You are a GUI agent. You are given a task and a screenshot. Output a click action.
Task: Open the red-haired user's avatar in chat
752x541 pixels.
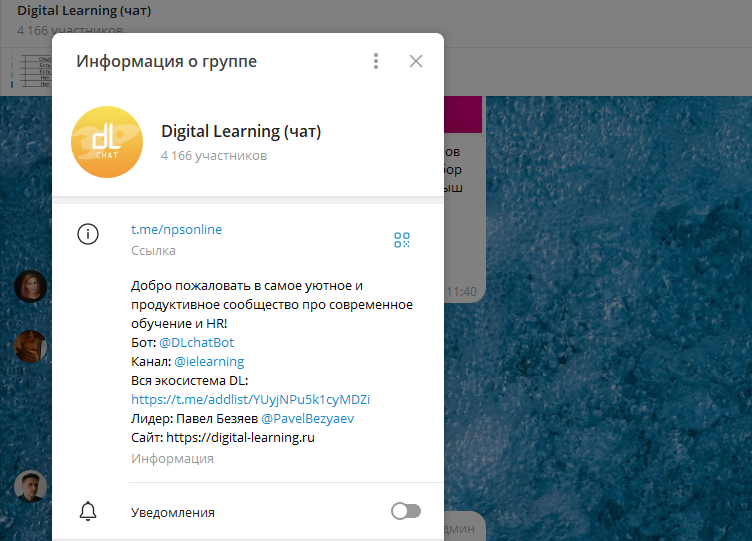pos(30,286)
